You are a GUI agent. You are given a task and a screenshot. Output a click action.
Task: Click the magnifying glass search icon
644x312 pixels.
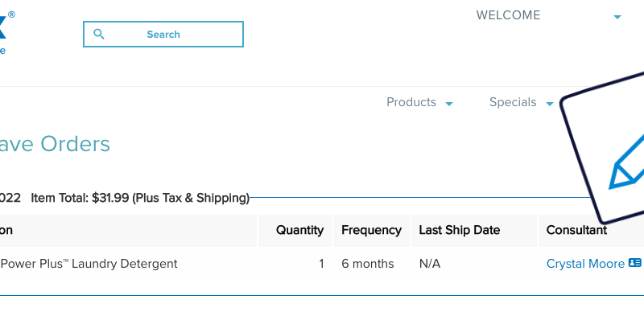[98, 34]
